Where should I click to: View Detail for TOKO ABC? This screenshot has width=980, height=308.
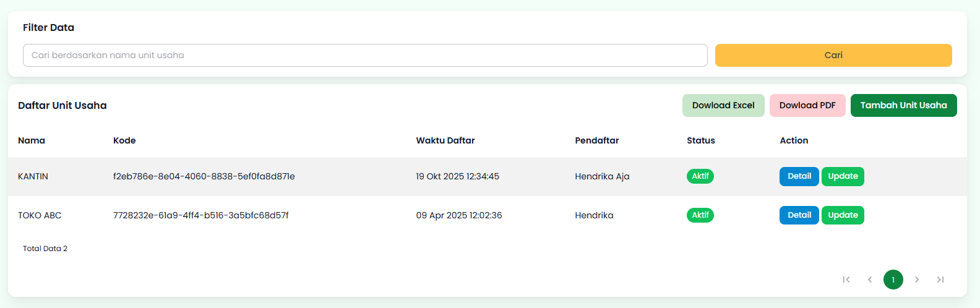[799, 215]
